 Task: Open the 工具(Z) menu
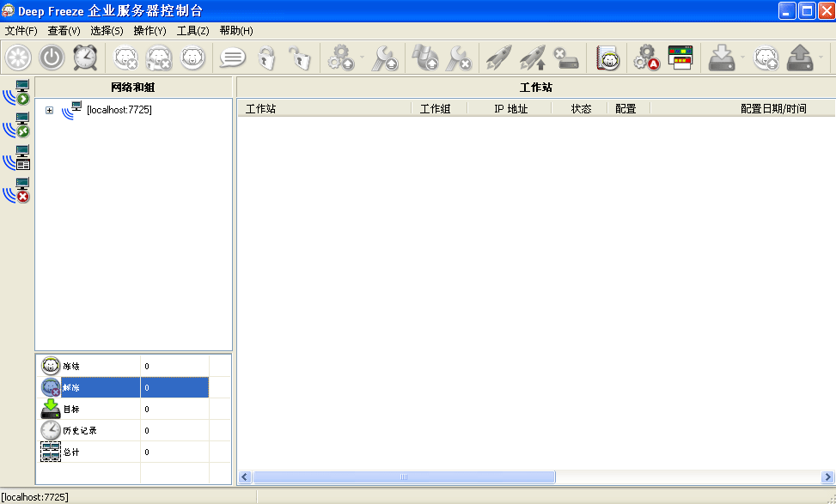192,31
